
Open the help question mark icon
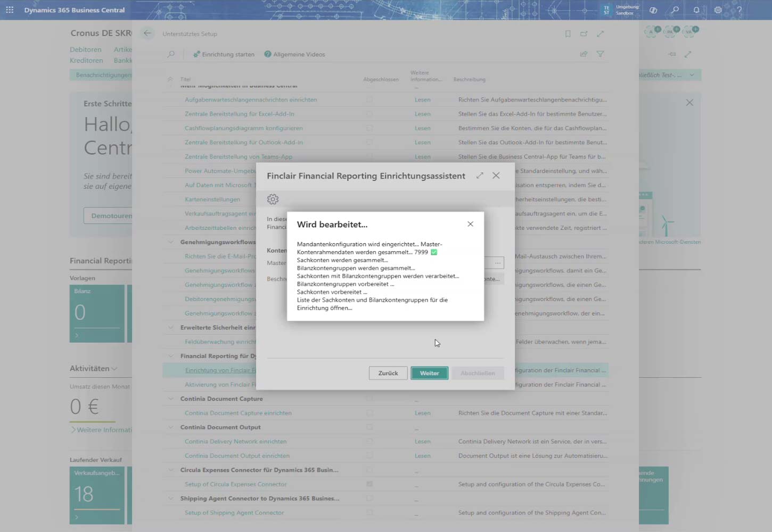[739, 10]
